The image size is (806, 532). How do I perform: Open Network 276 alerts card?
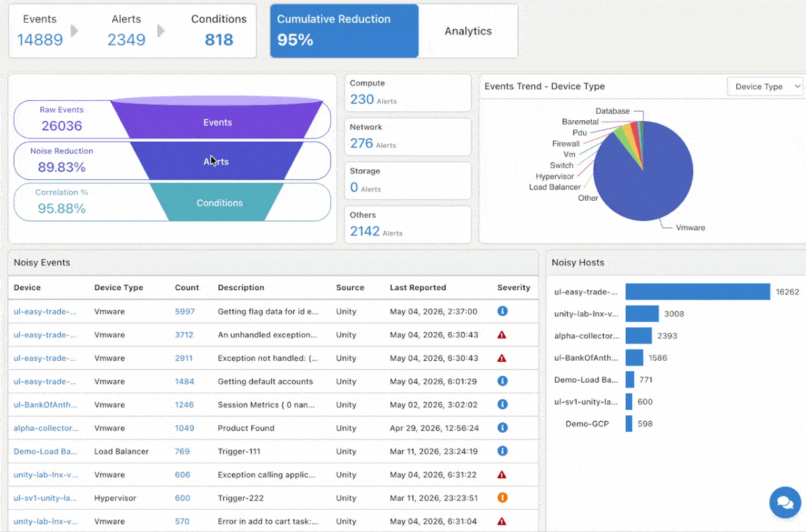(408, 137)
